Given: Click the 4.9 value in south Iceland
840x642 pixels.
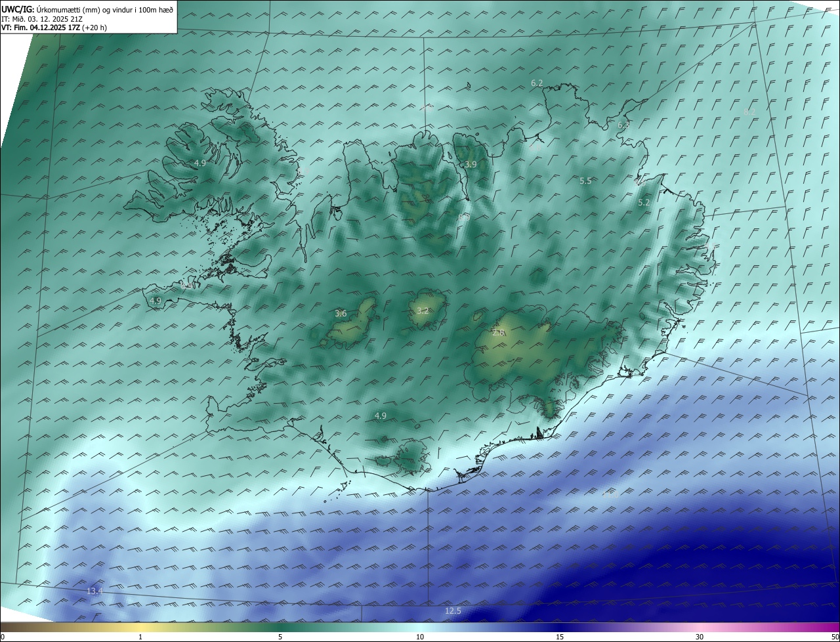Looking at the screenshot, I should point(380,416).
